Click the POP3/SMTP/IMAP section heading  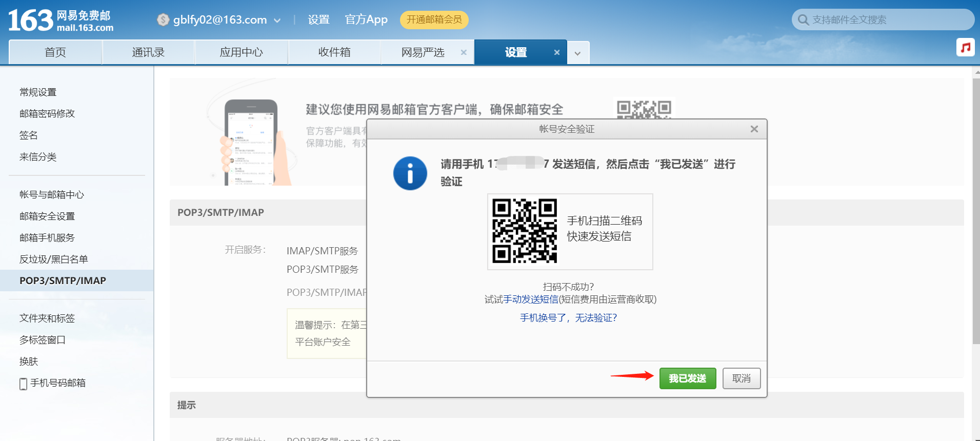221,212
